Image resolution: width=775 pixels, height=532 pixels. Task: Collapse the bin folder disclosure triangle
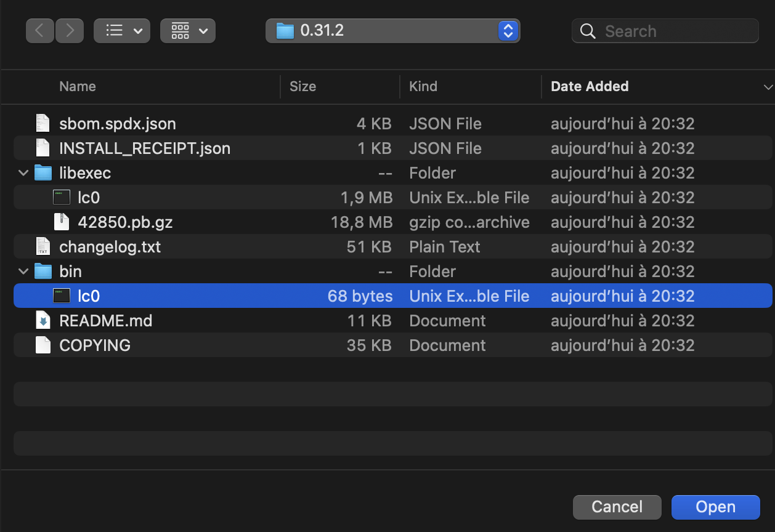(x=23, y=271)
